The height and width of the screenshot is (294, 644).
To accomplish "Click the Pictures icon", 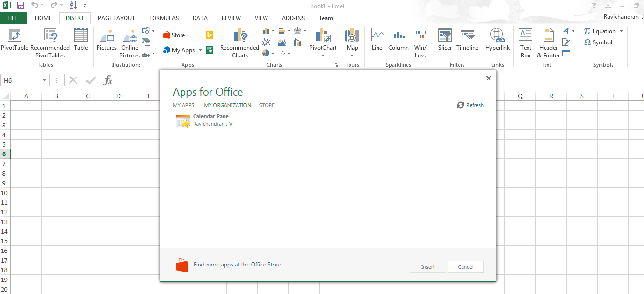I will [107, 35].
